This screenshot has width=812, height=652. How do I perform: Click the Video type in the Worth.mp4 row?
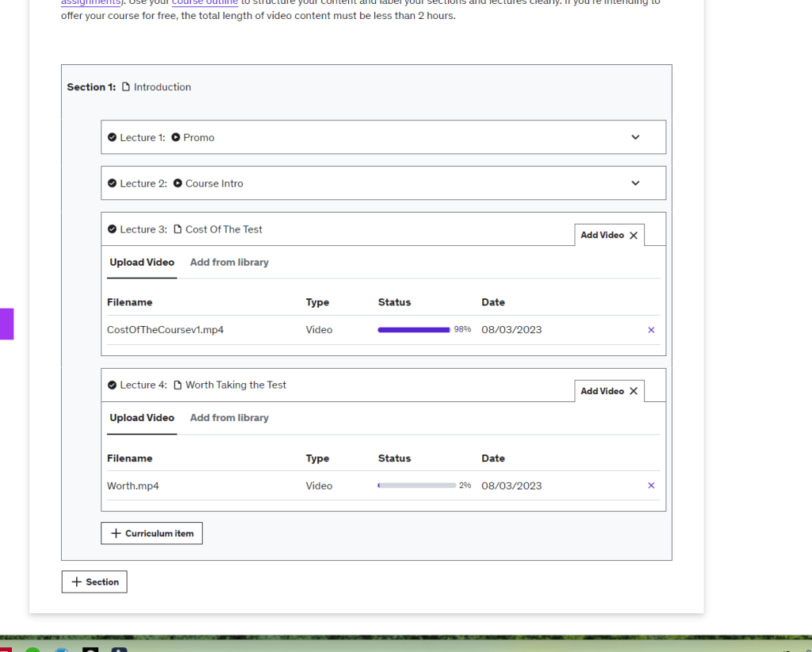319,485
